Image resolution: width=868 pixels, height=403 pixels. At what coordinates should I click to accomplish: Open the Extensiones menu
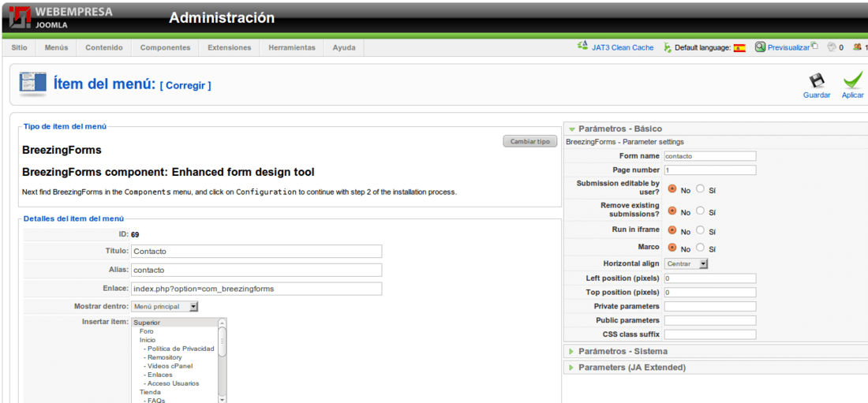click(229, 47)
